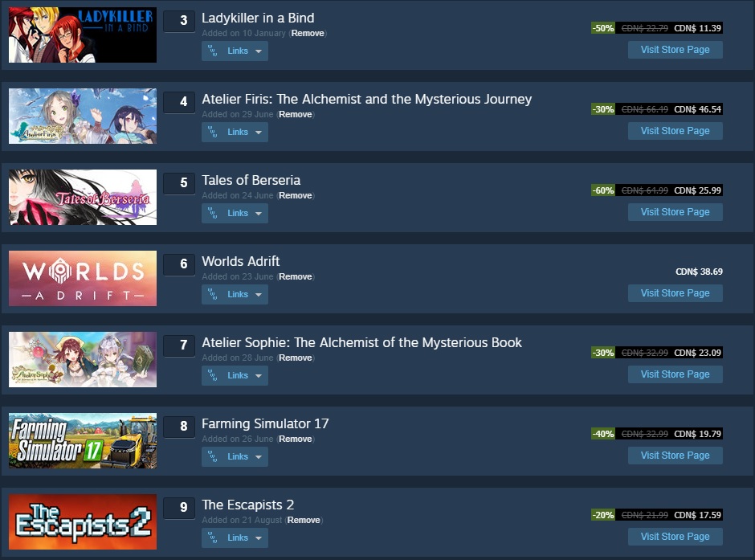Click Links arrow under The Escapists 2
This screenshot has width=755, height=560.
(x=259, y=538)
